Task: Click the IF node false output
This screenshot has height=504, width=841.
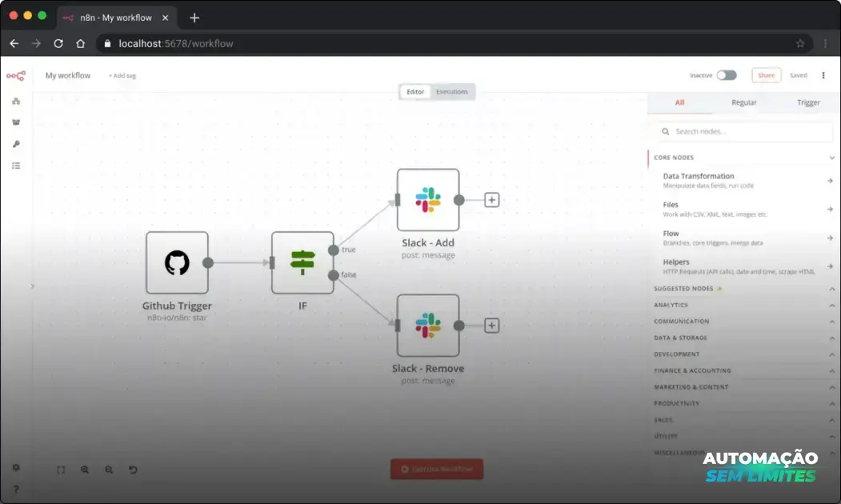Action: pyautogui.click(x=333, y=275)
